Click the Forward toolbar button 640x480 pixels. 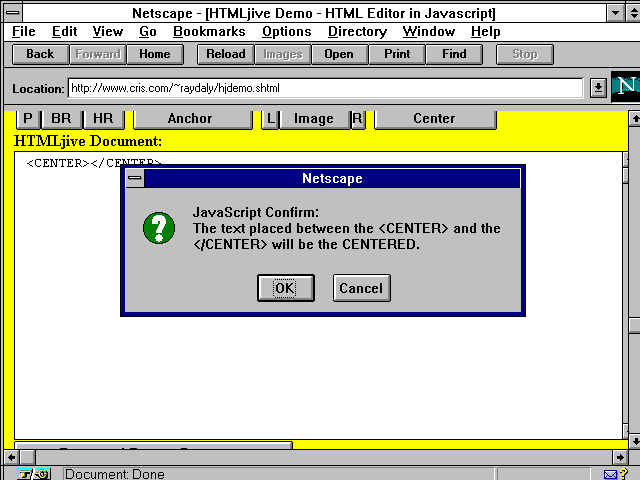click(x=98, y=54)
